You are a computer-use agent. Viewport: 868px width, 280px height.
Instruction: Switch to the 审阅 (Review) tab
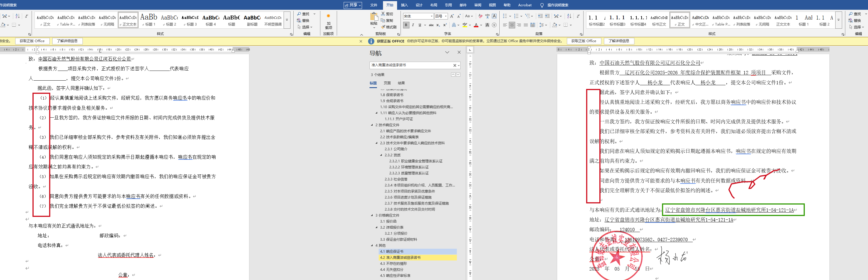point(478,5)
